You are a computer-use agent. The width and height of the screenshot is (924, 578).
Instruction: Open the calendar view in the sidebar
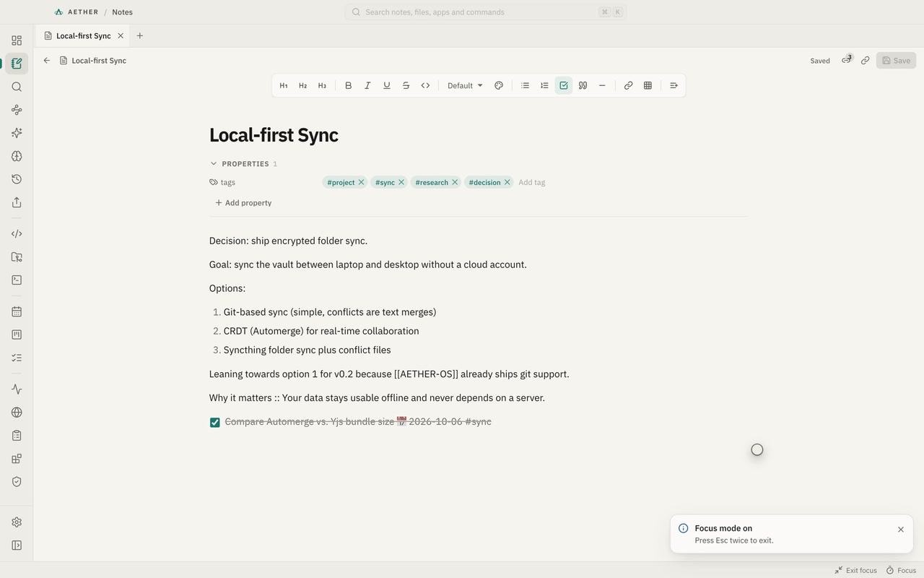click(x=17, y=311)
